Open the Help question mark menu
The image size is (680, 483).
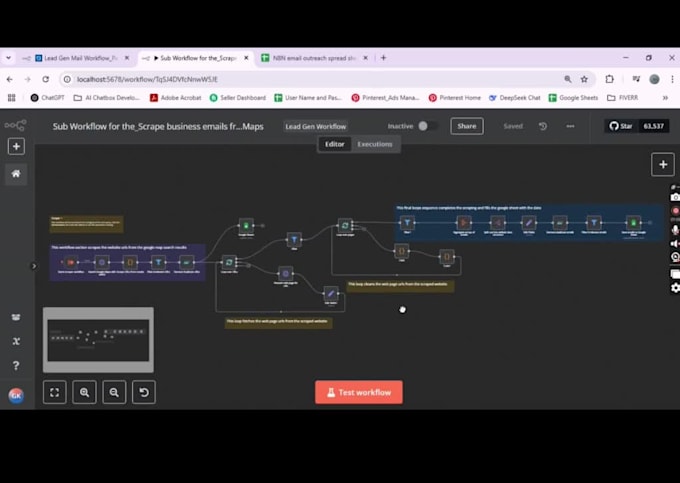16,365
